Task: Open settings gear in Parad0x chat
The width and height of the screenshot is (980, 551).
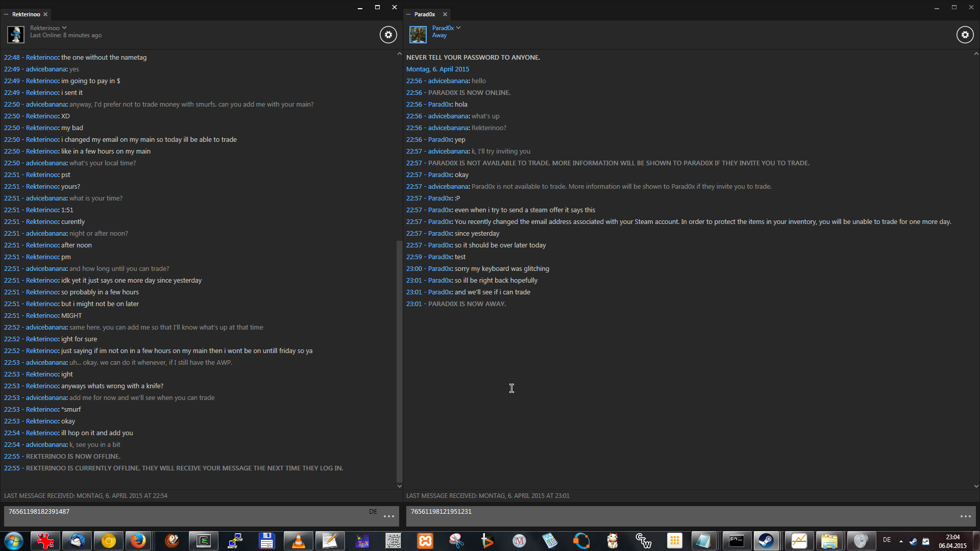Action: pyautogui.click(x=964, y=35)
